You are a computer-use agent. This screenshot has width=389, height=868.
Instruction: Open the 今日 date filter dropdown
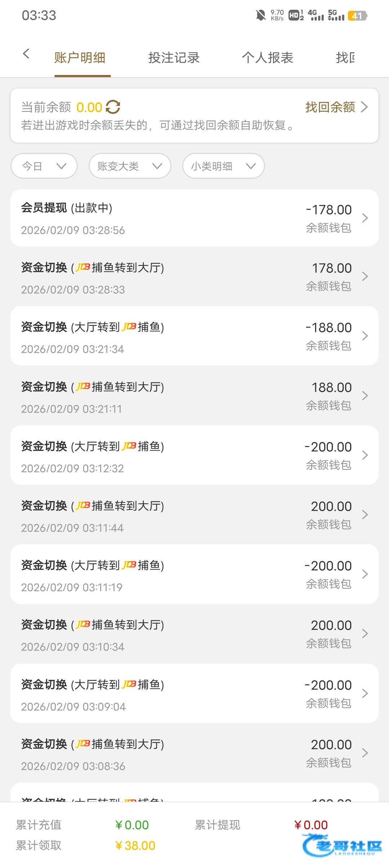[44, 166]
